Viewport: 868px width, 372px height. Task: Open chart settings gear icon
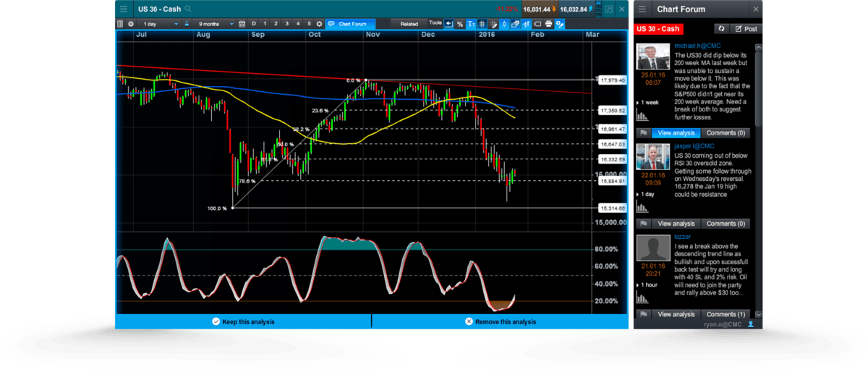pos(131,24)
